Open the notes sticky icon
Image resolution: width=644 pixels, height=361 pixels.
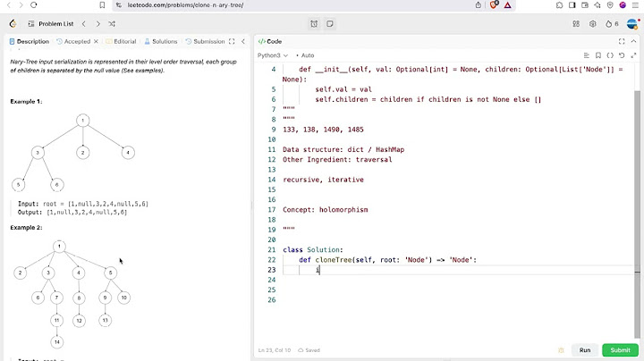coord(329,24)
